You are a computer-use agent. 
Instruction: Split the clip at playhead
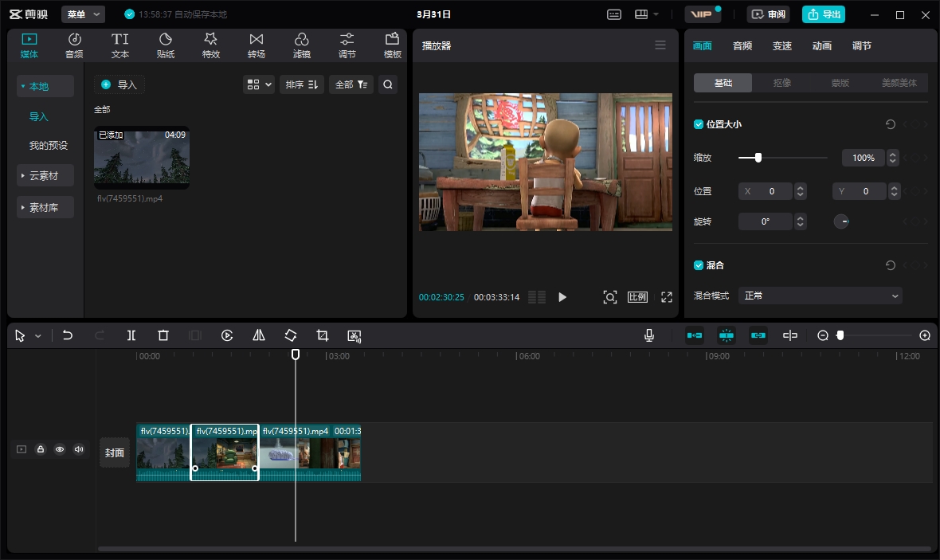tap(131, 335)
